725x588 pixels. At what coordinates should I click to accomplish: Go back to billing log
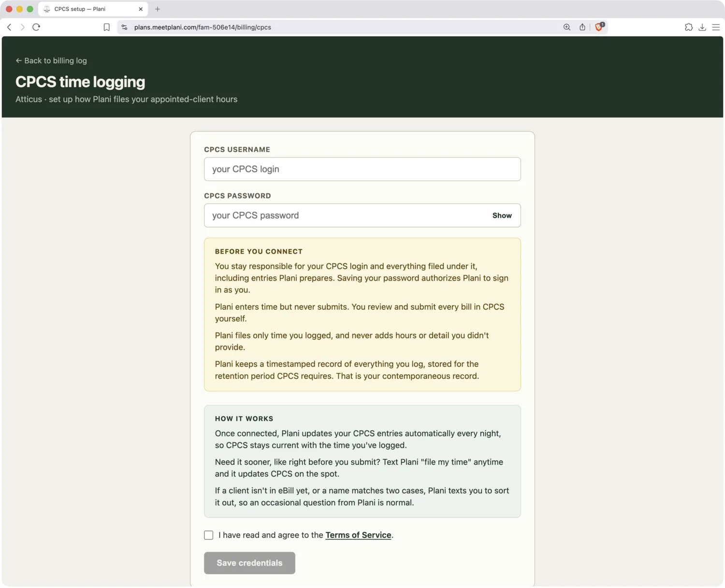tap(51, 60)
